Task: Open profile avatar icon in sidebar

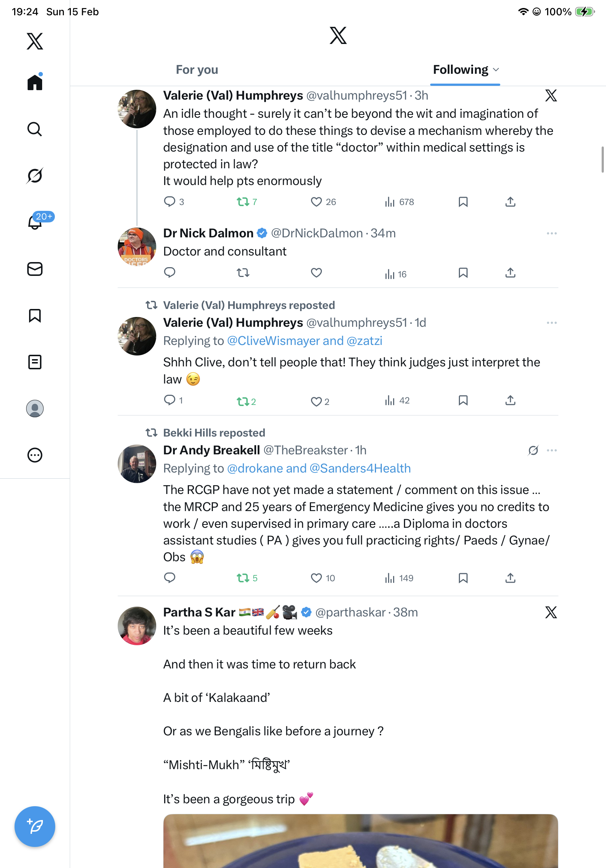Action: pos(35,409)
